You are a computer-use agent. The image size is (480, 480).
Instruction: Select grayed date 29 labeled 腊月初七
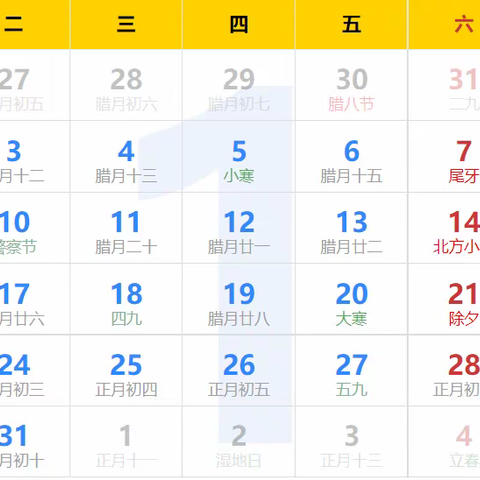(239, 85)
